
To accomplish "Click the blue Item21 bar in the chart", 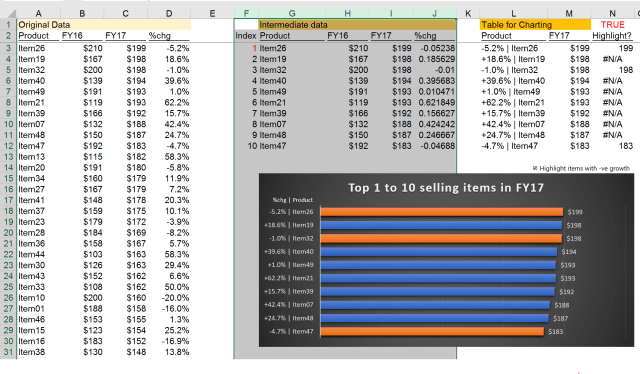I will [x=438, y=278].
